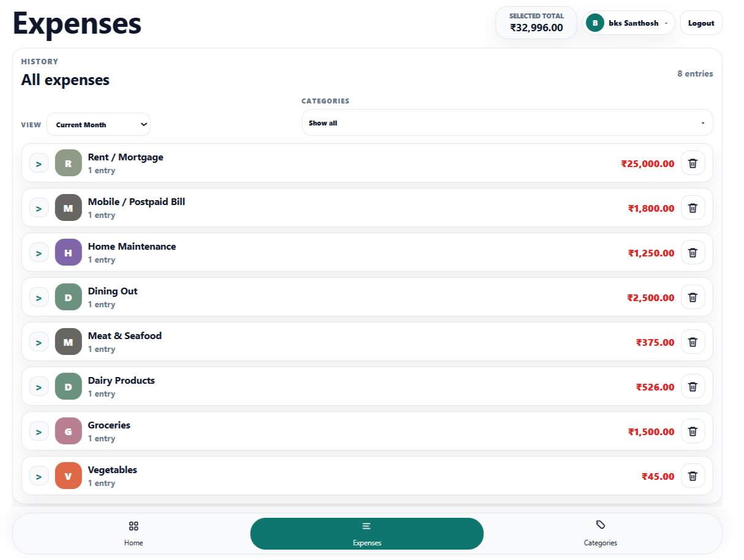
Task: Expand the Vegetables row
Action: 39,477
